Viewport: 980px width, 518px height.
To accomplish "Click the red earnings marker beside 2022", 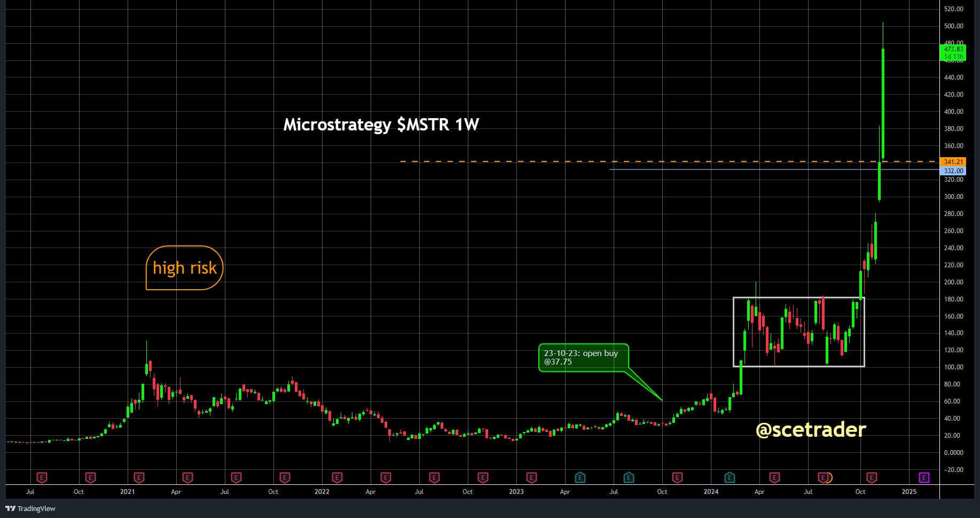I will 337,477.
